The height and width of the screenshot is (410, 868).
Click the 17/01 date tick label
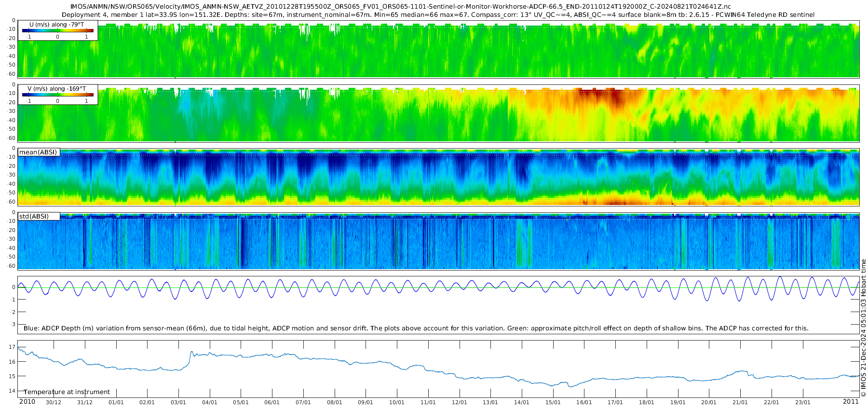615,402
